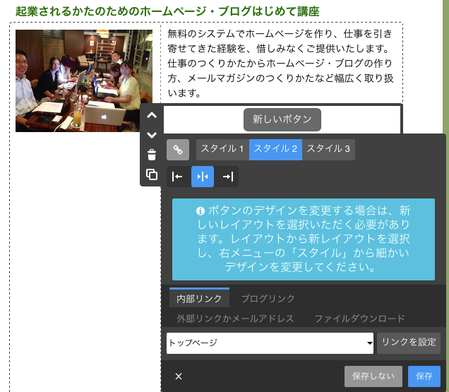Move the button element down
The height and width of the screenshot is (392, 449).
(152, 135)
